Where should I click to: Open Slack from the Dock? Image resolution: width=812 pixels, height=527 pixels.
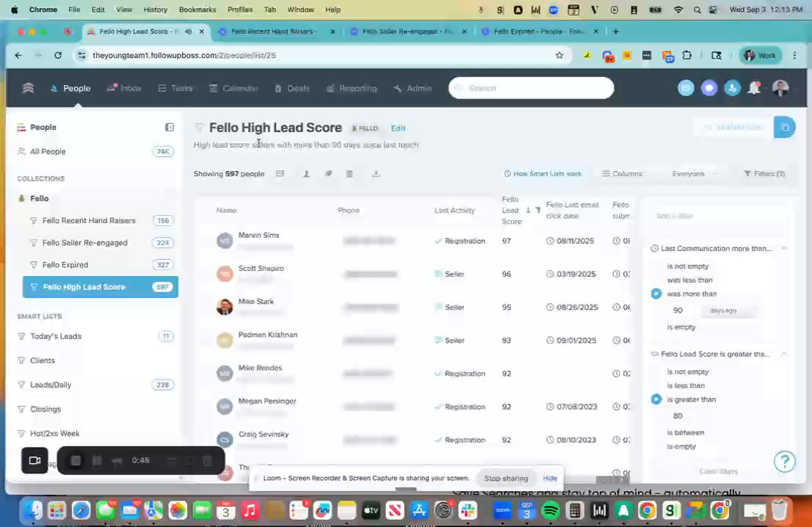[x=468, y=510]
